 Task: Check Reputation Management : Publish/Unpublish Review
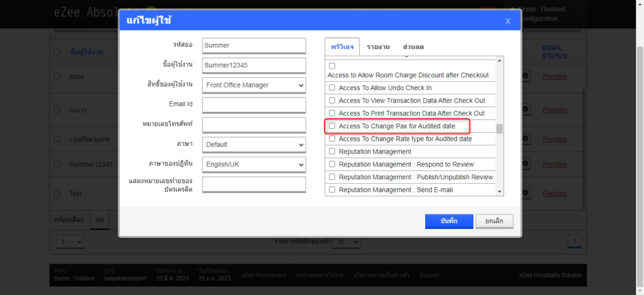point(332,177)
